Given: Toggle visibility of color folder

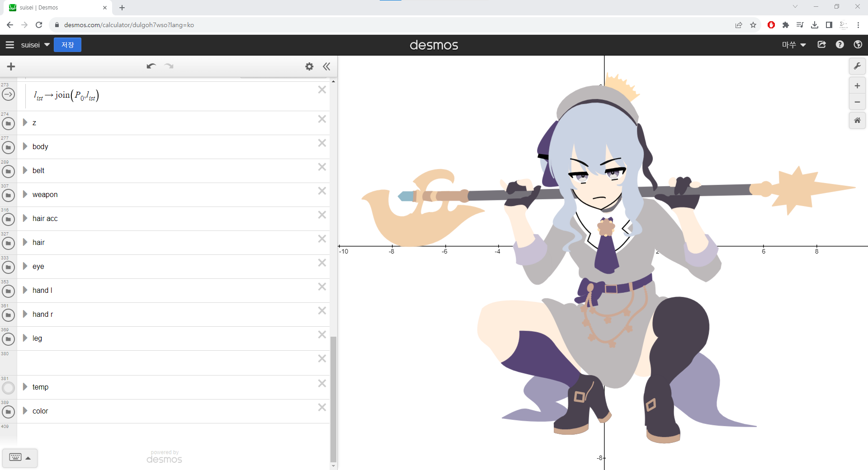Looking at the screenshot, I should [8, 412].
